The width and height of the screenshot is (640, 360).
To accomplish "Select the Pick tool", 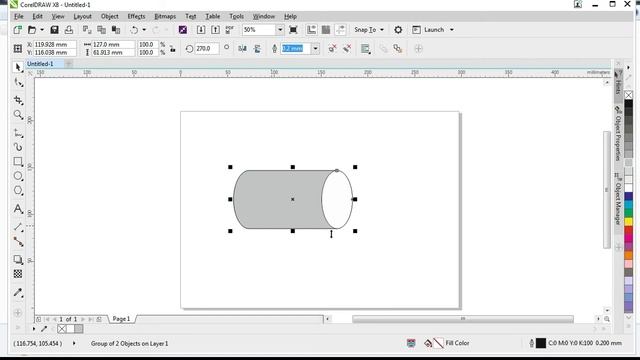I will (x=18, y=67).
